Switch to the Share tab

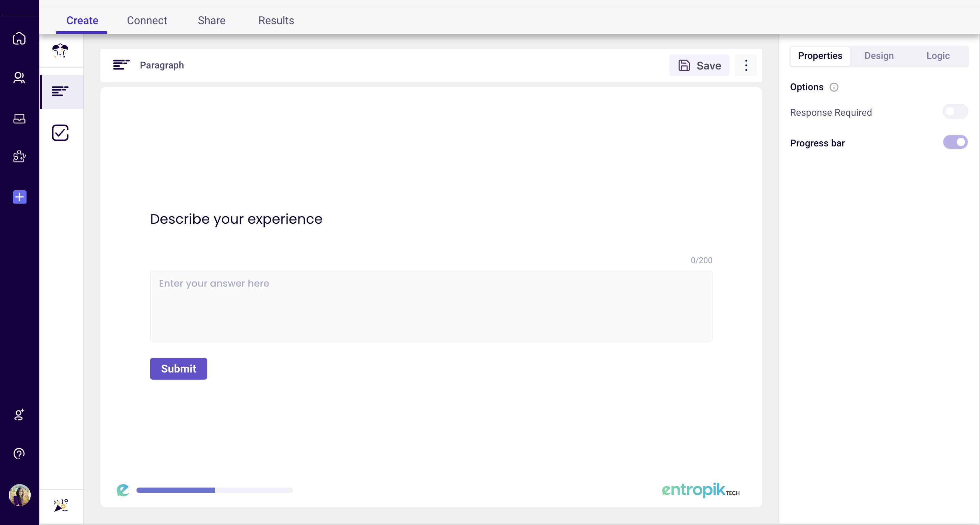click(x=212, y=20)
